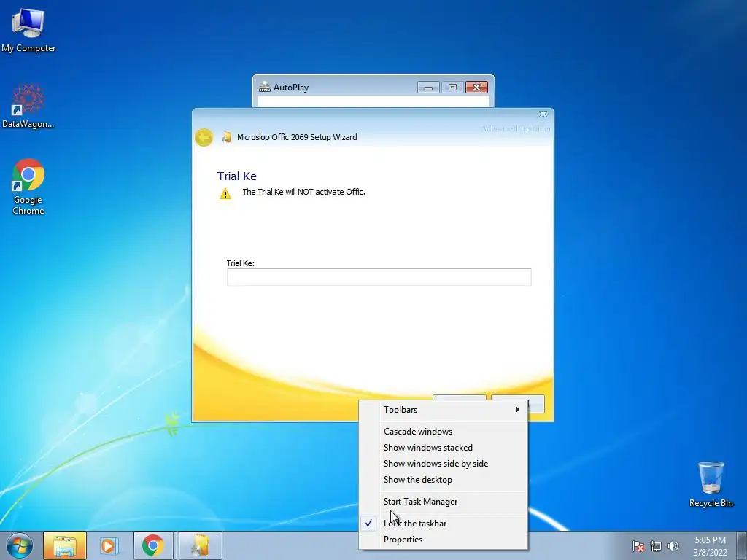This screenshot has height=560, width=747.
Task: Minimize the AutoPlay window
Action: (x=428, y=87)
